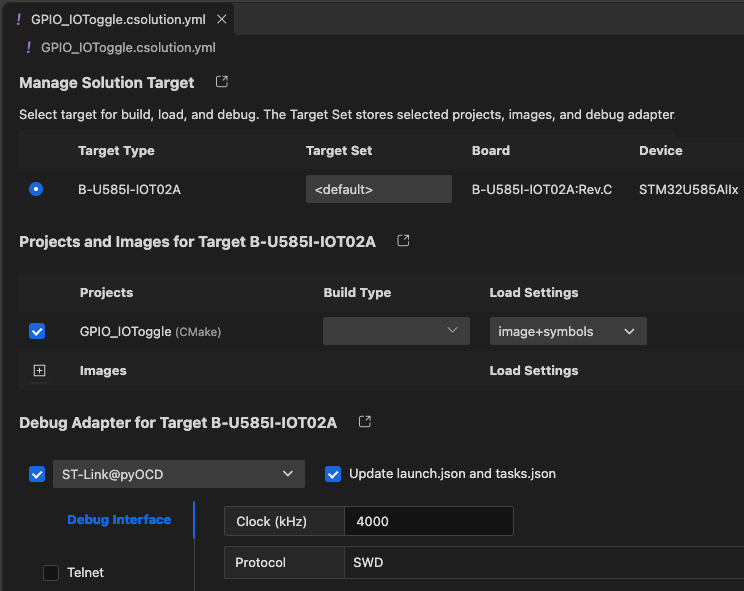Expand the Images section
The image size is (744, 591).
[39, 370]
